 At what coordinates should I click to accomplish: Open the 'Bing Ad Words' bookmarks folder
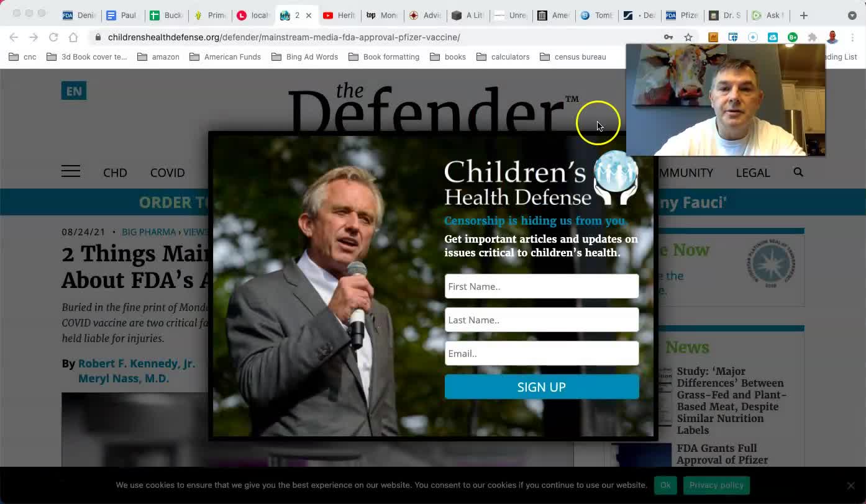coord(305,56)
